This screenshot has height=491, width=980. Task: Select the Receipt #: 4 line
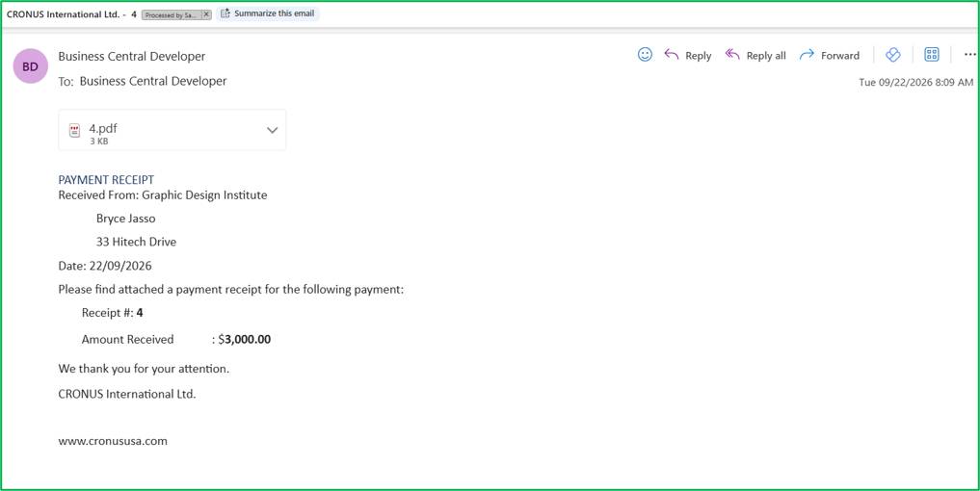coord(113,313)
